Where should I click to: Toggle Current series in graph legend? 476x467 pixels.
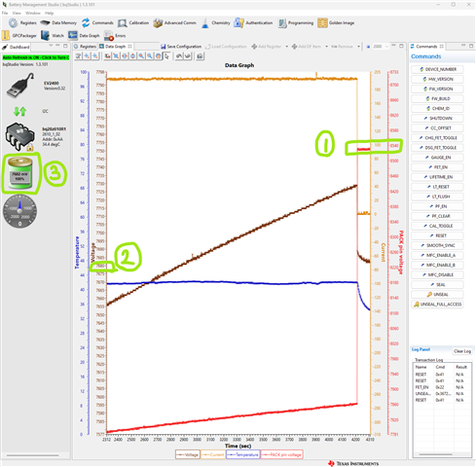[x=213, y=454]
